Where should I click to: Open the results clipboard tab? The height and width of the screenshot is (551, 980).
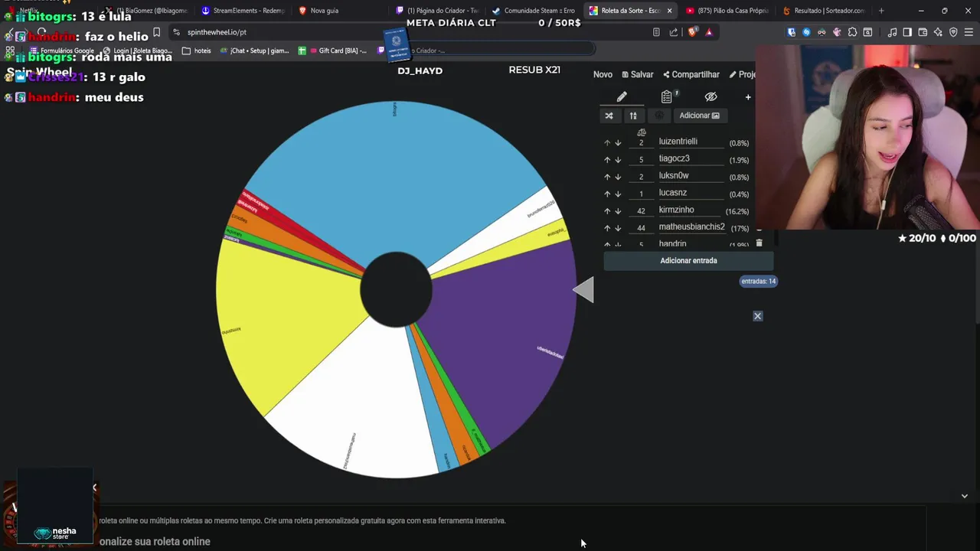667,97
